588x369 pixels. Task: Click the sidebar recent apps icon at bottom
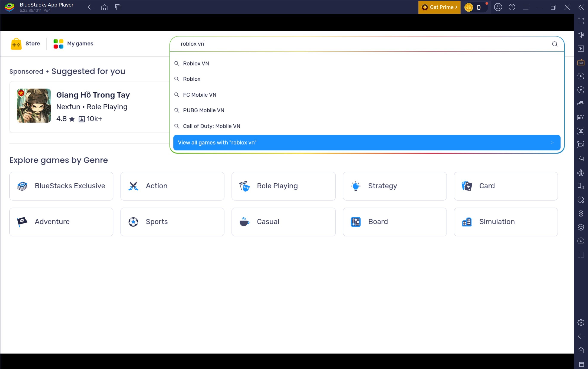(x=581, y=364)
